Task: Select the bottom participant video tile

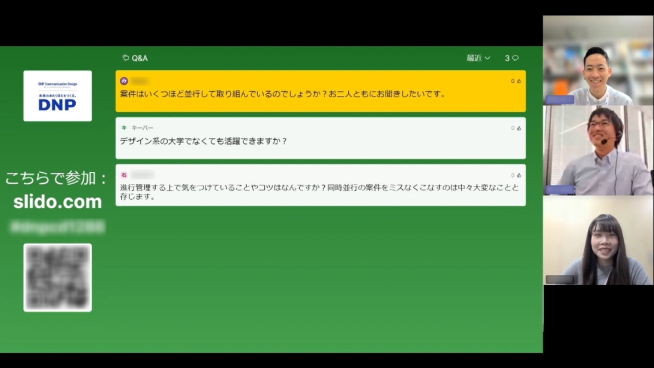Action: tap(598, 240)
